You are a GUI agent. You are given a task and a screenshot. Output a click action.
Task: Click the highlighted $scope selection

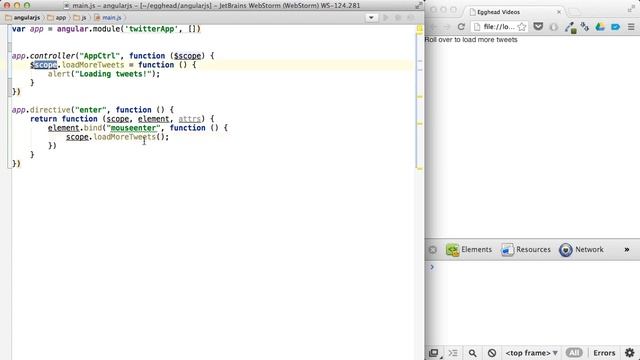point(45,65)
